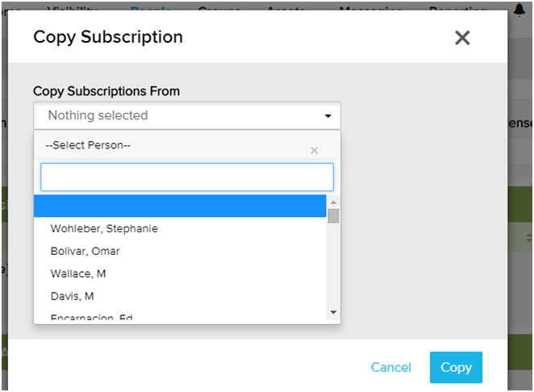The width and height of the screenshot is (534, 392).
Task: Click the Copy Subscription dialog title
Action: click(108, 37)
